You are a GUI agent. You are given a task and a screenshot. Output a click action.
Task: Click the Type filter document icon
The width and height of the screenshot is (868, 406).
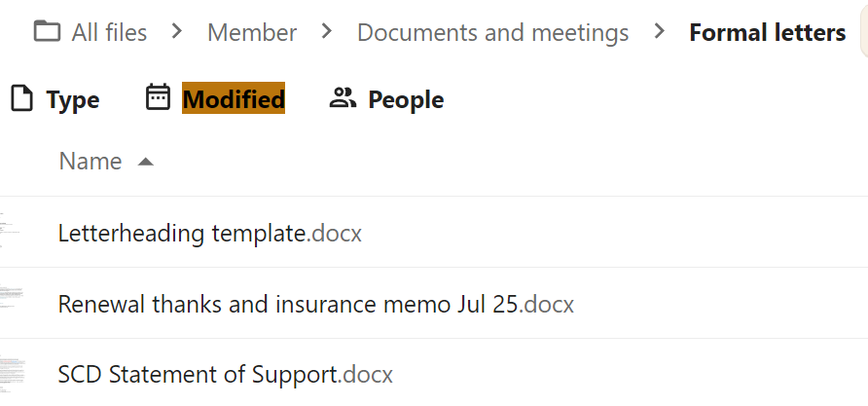coord(21,98)
